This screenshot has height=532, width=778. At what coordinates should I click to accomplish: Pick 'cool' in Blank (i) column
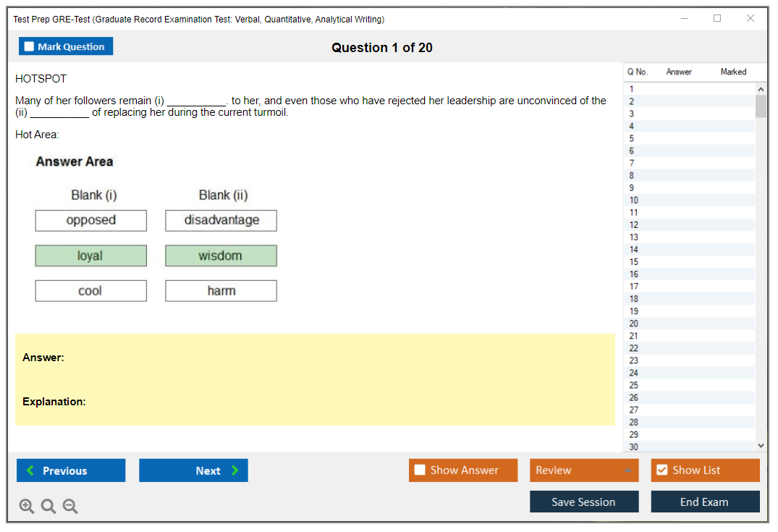point(91,291)
